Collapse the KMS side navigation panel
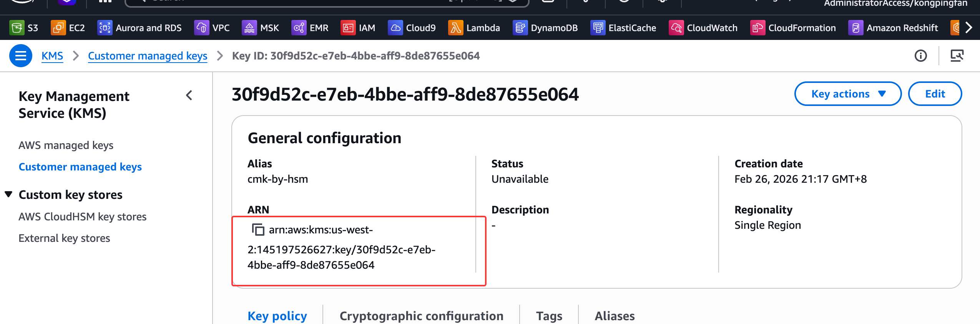 pos(189,96)
